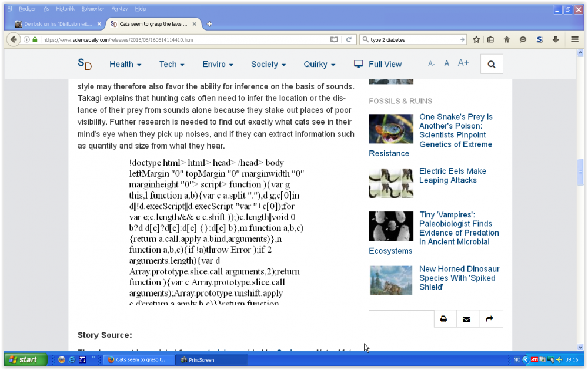Click the Windows start button

(x=23, y=359)
